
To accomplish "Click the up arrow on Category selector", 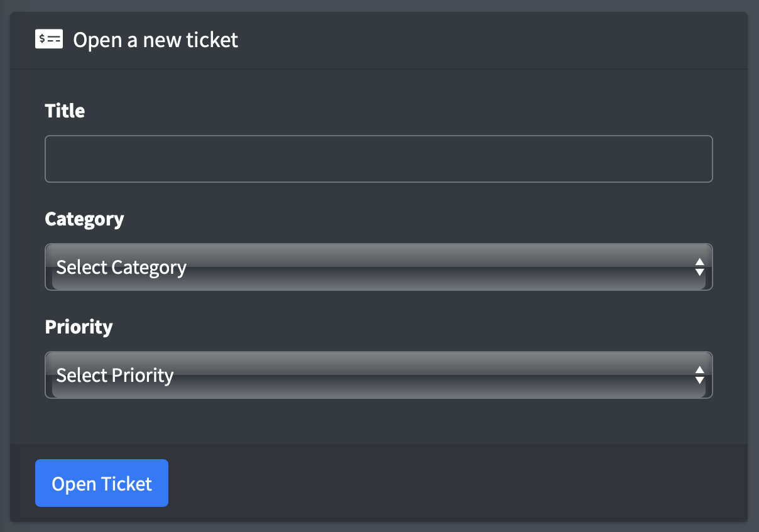I will click(699, 261).
